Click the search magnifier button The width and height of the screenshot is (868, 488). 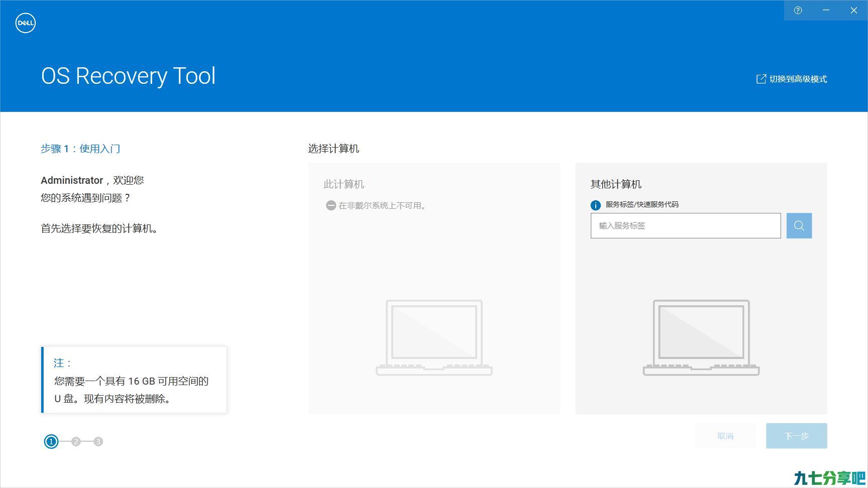coord(799,225)
